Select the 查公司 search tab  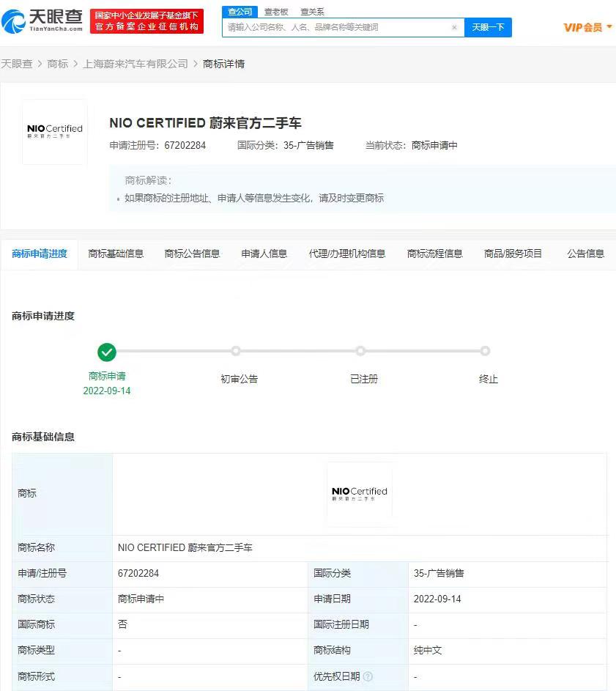(x=240, y=12)
